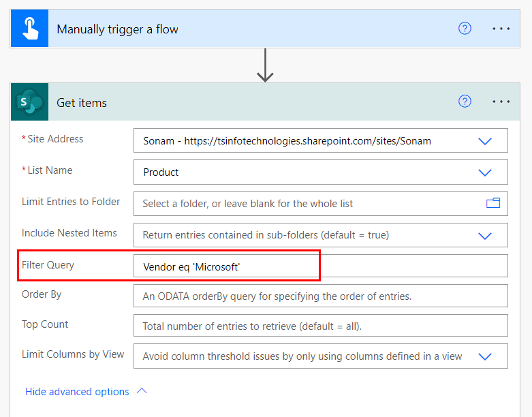Click into the Top Count field
Screen dimensions: 532x417
point(321,326)
